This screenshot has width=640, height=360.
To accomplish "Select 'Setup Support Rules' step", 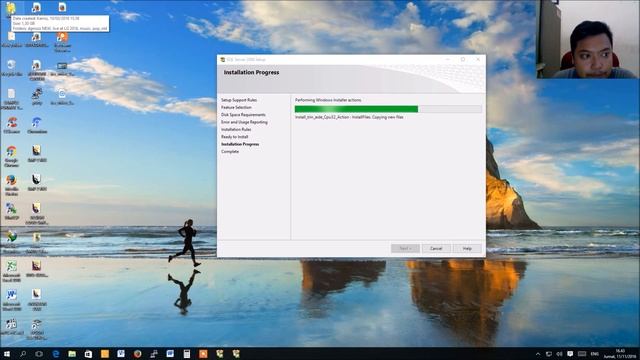I will click(239, 100).
